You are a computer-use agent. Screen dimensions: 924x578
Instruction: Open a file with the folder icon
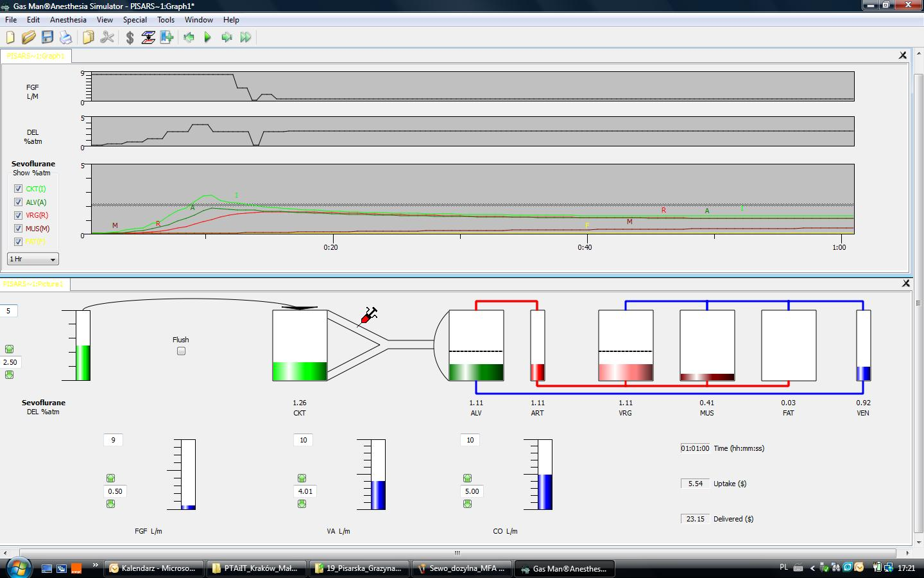click(28, 38)
